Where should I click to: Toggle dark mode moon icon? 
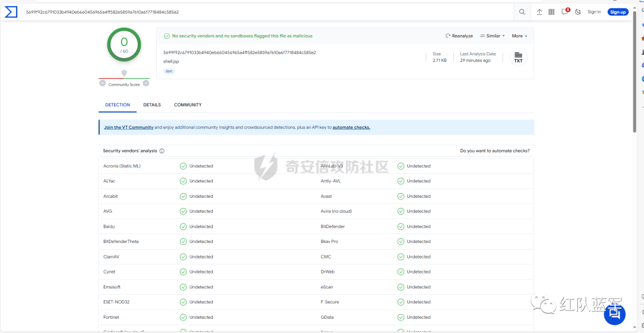(x=578, y=12)
